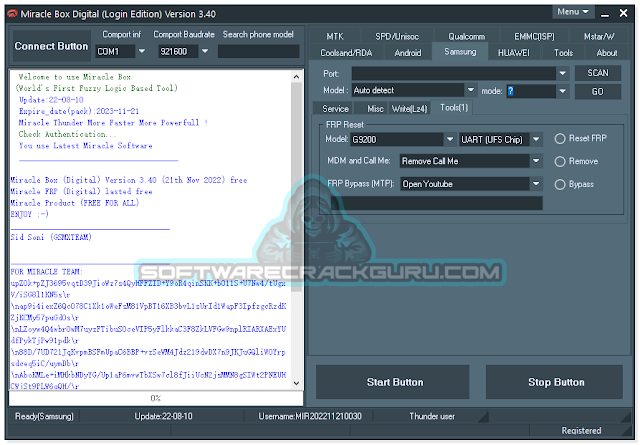Expand the FRP Reset Model G9200 dropdown
The height and width of the screenshot is (445, 640).
pos(449,139)
